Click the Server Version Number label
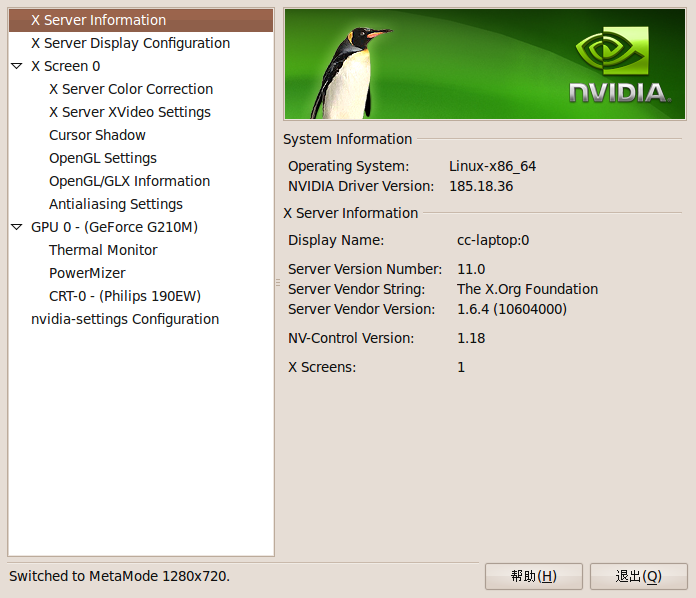The width and height of the screenshot is (696, 598). (x=365, y=269)
